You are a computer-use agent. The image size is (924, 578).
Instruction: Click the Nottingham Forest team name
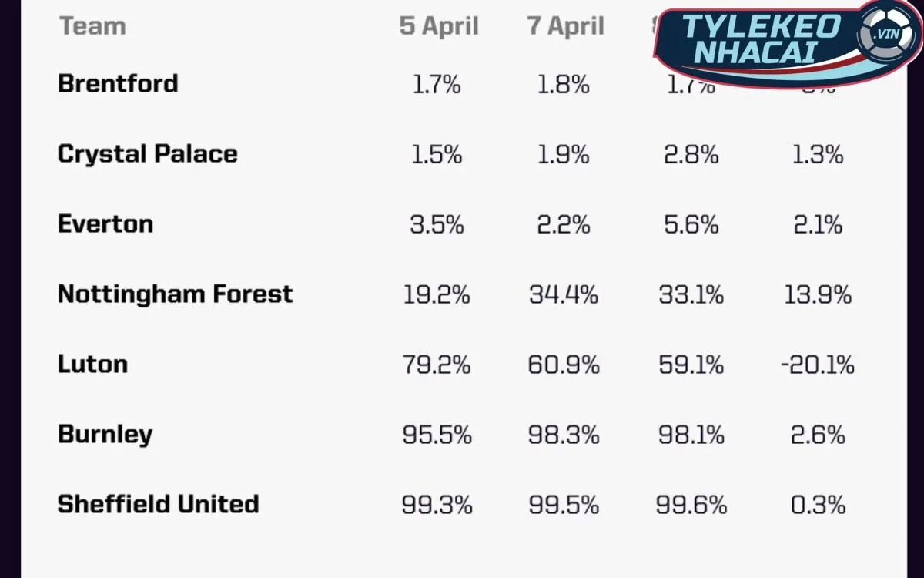(x=176, y=294)
